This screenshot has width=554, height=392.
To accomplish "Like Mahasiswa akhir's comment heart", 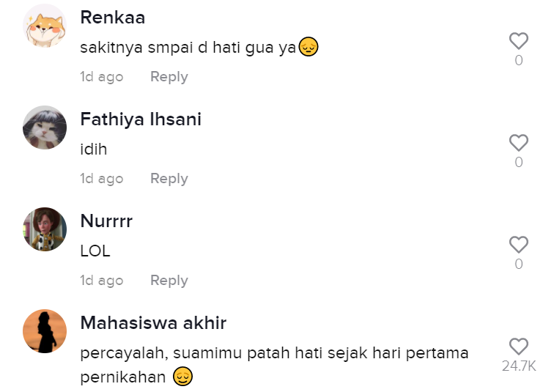I will [x=518, y=347].
